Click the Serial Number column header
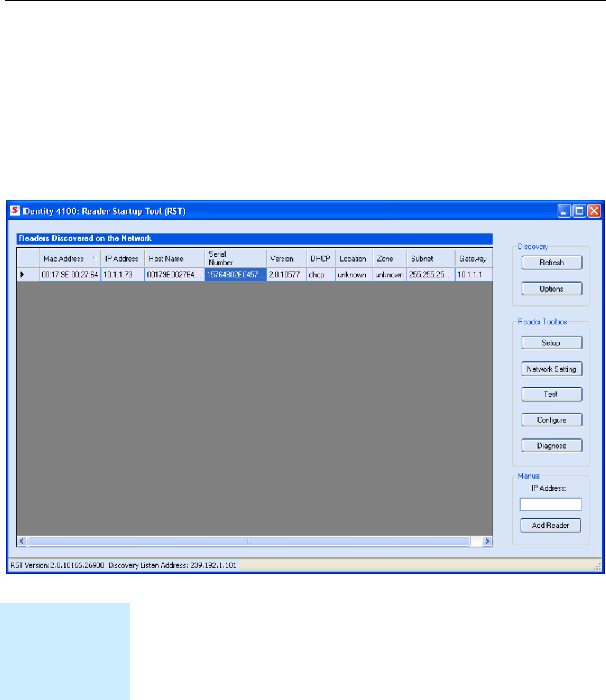The height and width of the screenshot is (700, 606). pos(235,259)
